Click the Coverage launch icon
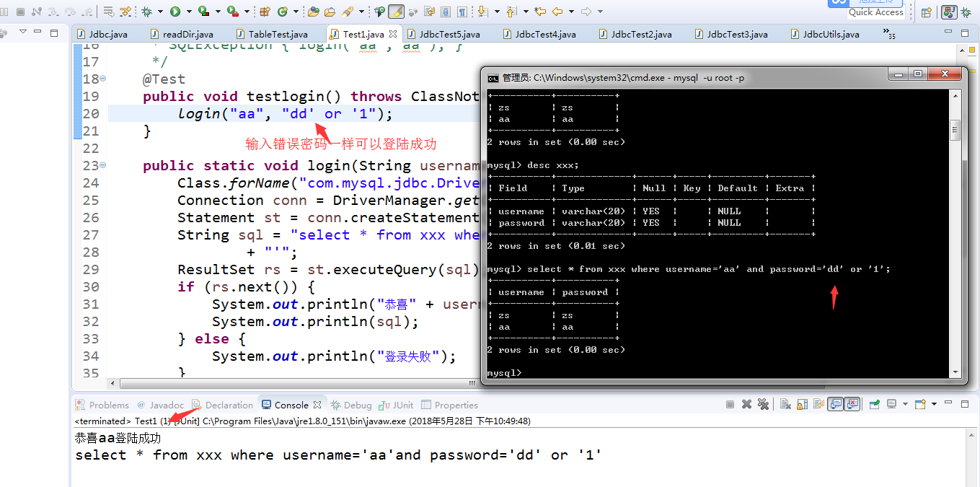This screenshot has width=980, height=487. click(203, 12)
